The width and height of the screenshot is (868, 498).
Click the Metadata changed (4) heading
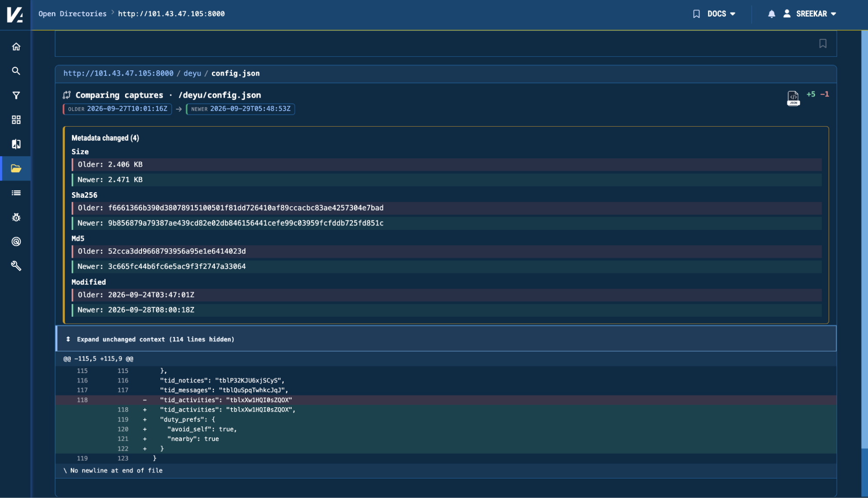click(x=105, y=138)
